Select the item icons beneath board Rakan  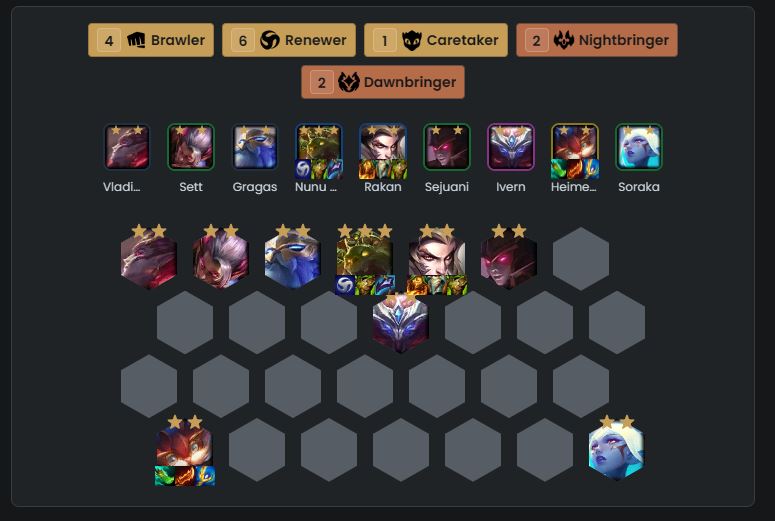click(437, 285)
